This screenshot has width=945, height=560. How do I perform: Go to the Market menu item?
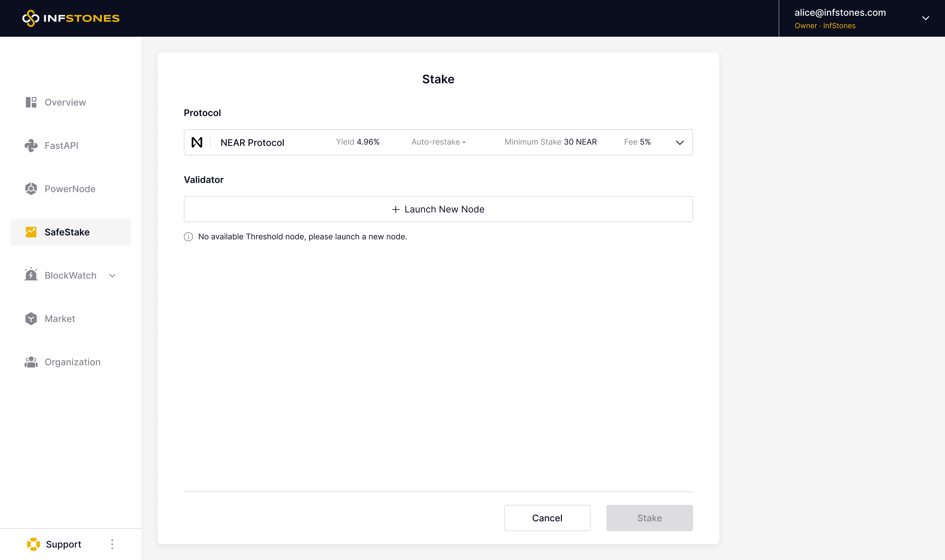pyautogui.click(x=60, y=319)
